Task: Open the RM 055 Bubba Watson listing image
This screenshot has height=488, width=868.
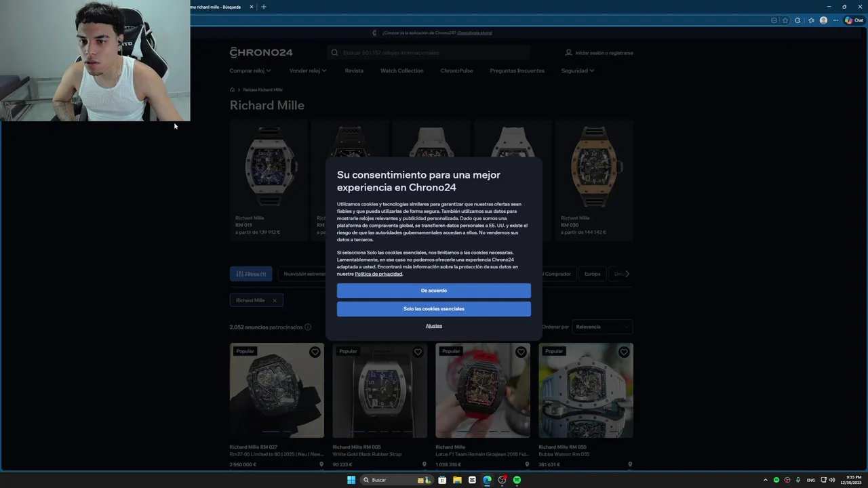Action: click(586, 390)
